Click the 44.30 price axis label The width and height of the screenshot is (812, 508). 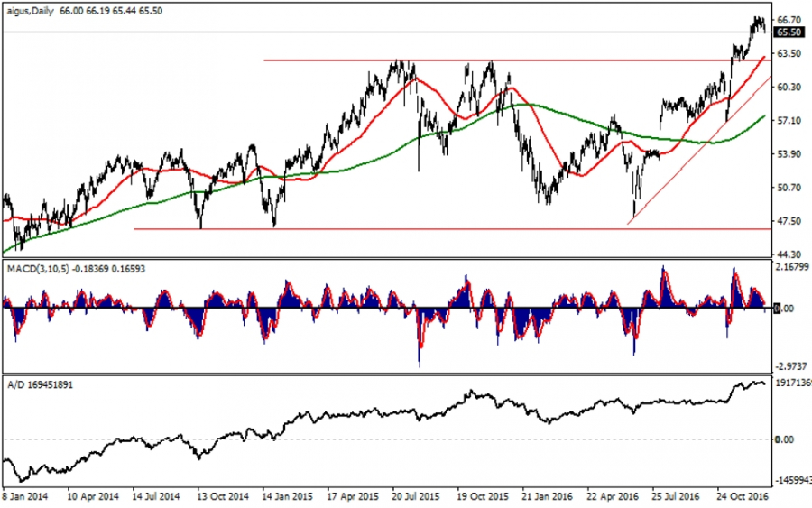789,254
